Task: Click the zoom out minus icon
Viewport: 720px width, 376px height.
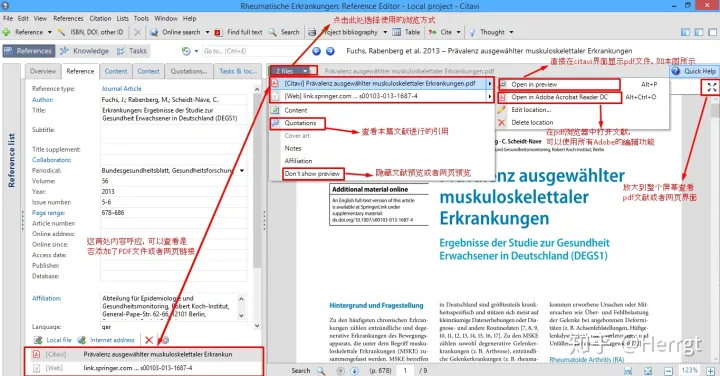Action: (x=669, y=370)
